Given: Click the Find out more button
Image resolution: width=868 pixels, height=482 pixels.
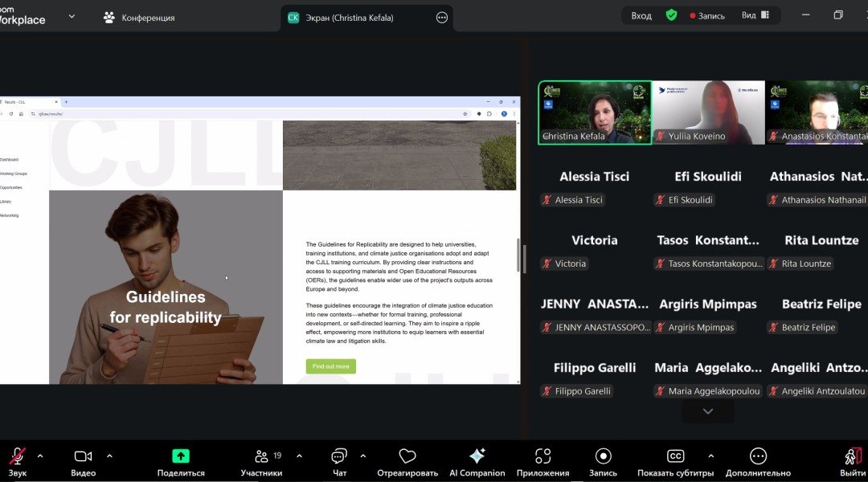Looking at the screenshot, I should pyautogui.click(x=330, y=366).
